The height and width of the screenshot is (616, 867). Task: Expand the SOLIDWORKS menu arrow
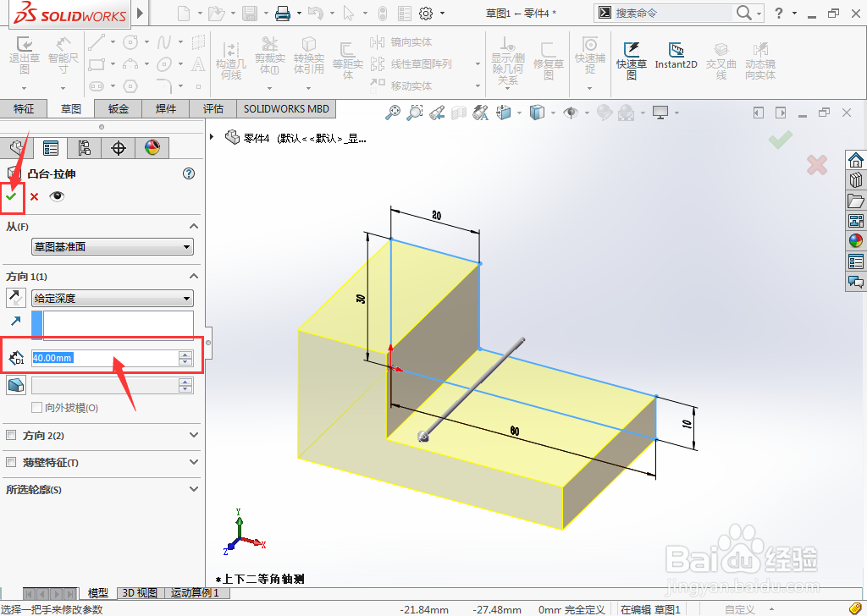coord(141,13)
